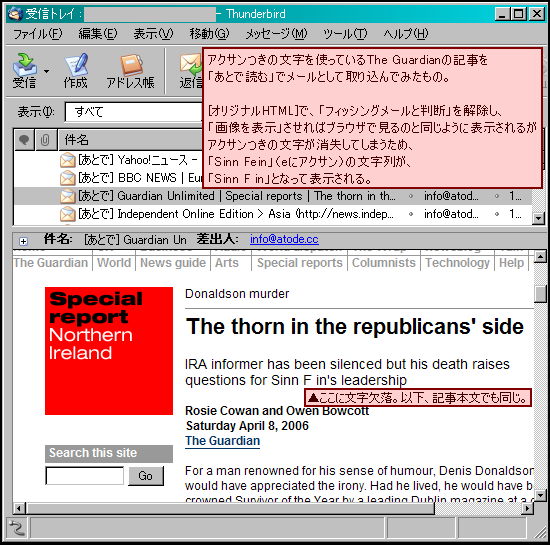The width and height of the screenshot is (550, 545).
Task: Click the World navigation link
Action: 114,263
